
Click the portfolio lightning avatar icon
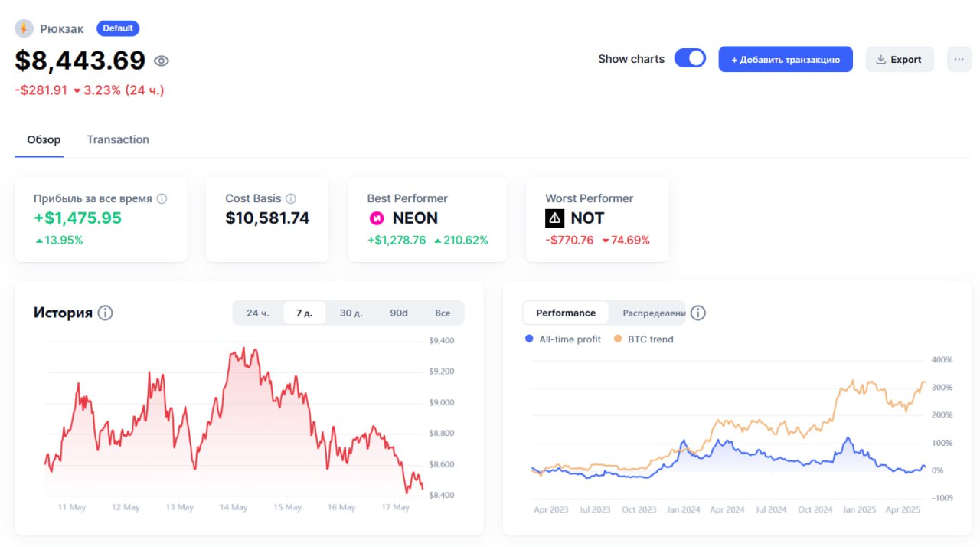point(24,28)
